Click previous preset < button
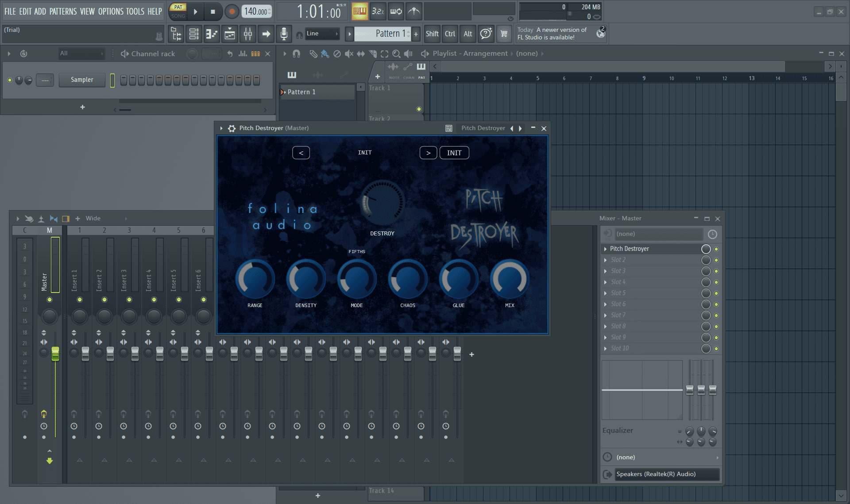 pyautogui.click(x=301, y=153)
